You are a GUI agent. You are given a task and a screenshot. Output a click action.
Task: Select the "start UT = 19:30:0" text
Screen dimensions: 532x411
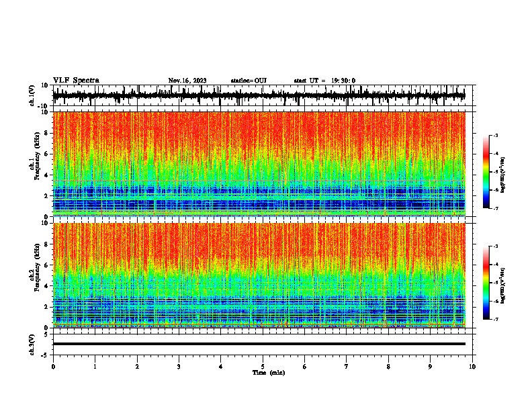324,81
